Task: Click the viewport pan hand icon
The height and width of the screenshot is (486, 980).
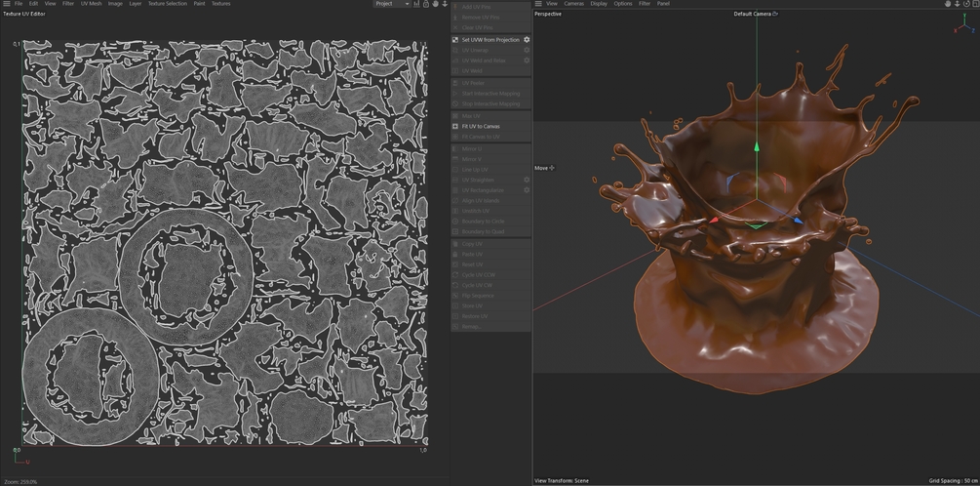Action: point(947,4)
